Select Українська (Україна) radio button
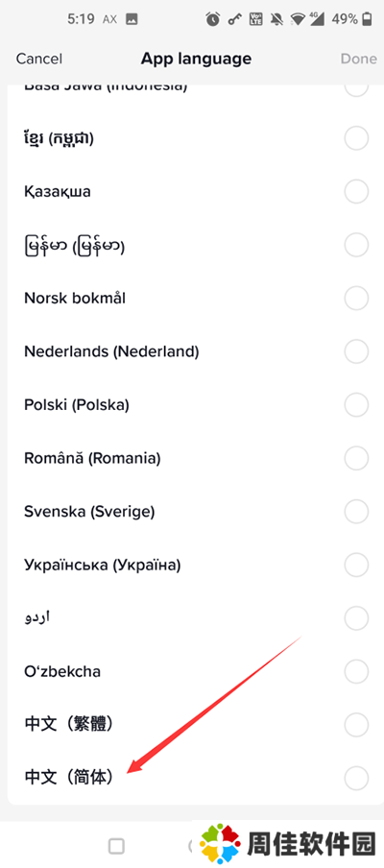This screenshot has height=868, width=384. tap(356, 565)
